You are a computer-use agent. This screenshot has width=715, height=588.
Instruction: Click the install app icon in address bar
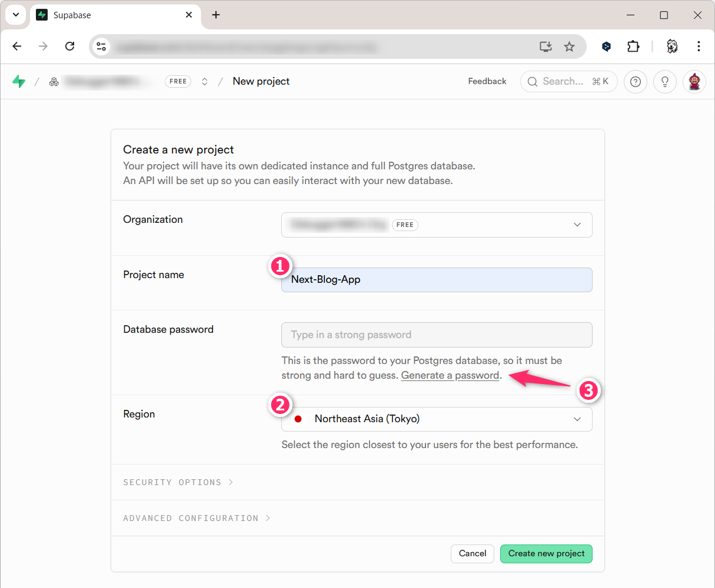546,46
